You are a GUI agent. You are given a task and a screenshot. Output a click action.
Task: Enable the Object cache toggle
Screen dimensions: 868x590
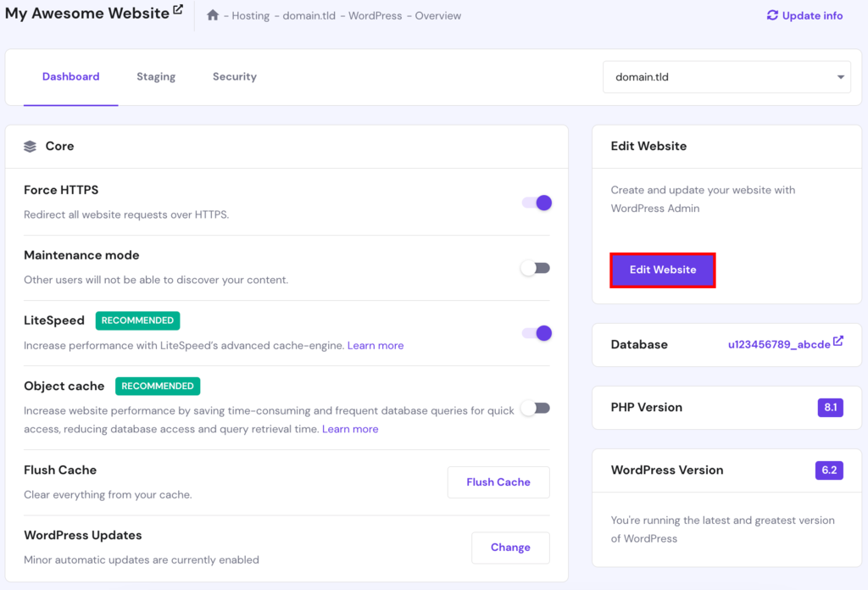tap(535, 408)
